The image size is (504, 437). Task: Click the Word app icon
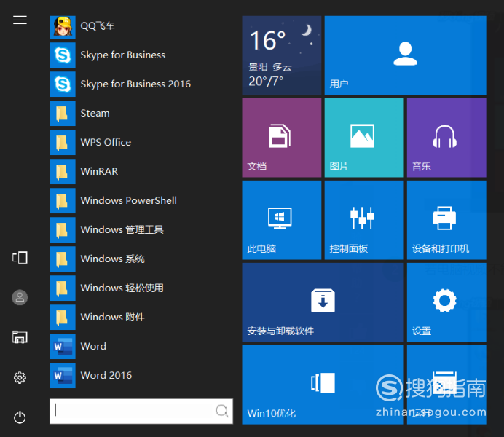point(63,346)
